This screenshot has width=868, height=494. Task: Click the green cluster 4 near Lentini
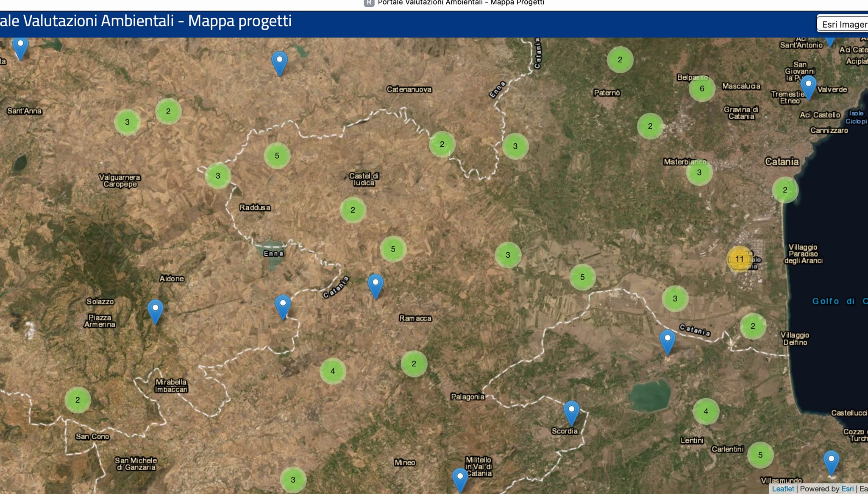(706, 411)
